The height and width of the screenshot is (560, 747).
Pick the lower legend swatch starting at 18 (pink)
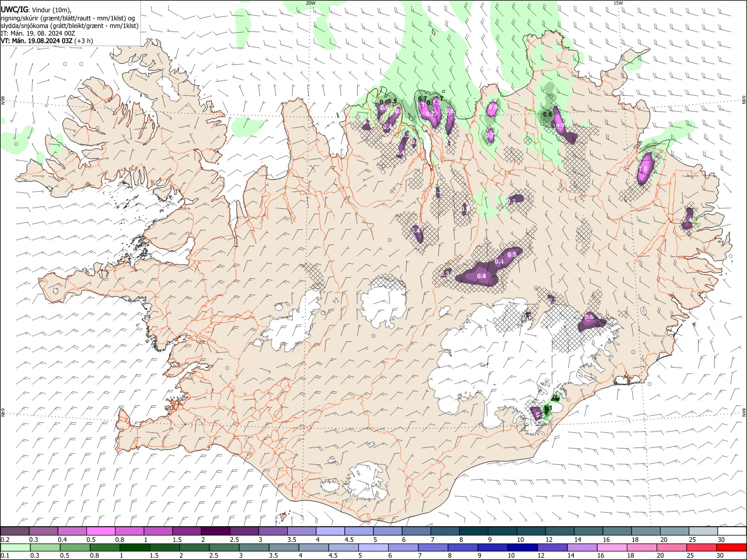point(642,547)
